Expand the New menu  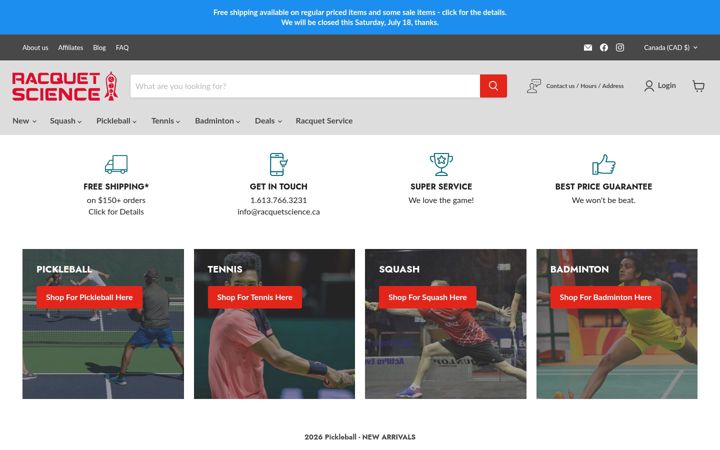tap(24, 121)
